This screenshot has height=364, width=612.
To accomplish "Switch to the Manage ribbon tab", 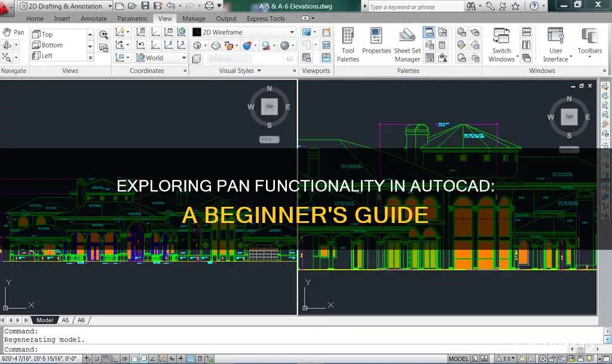I will tap(194, 19).
